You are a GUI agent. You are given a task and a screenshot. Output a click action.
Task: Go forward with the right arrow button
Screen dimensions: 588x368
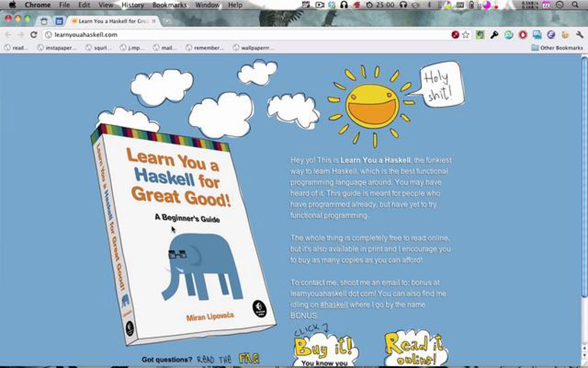click(x=20, y=35)
